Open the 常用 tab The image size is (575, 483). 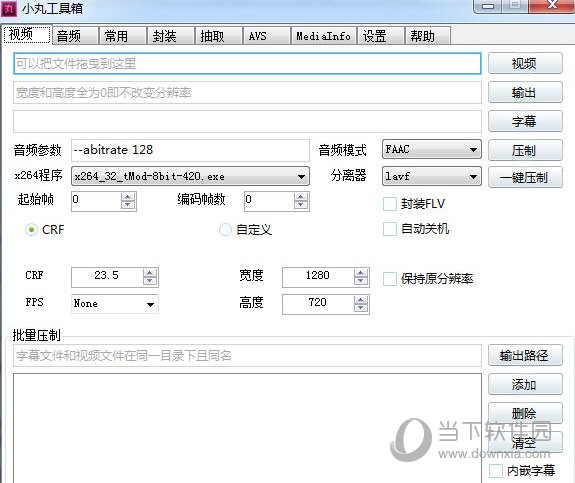123,36
